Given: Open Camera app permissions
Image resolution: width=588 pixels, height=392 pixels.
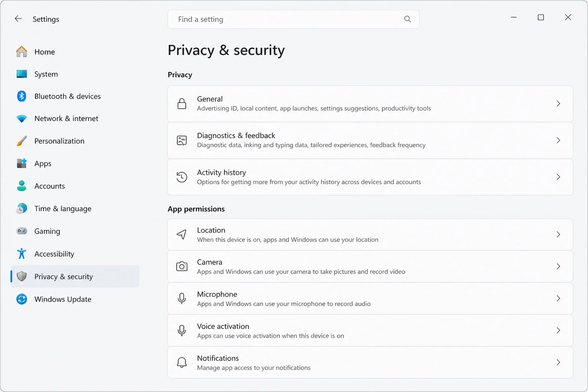Looking at the screenshot, I should pos(370,266).
